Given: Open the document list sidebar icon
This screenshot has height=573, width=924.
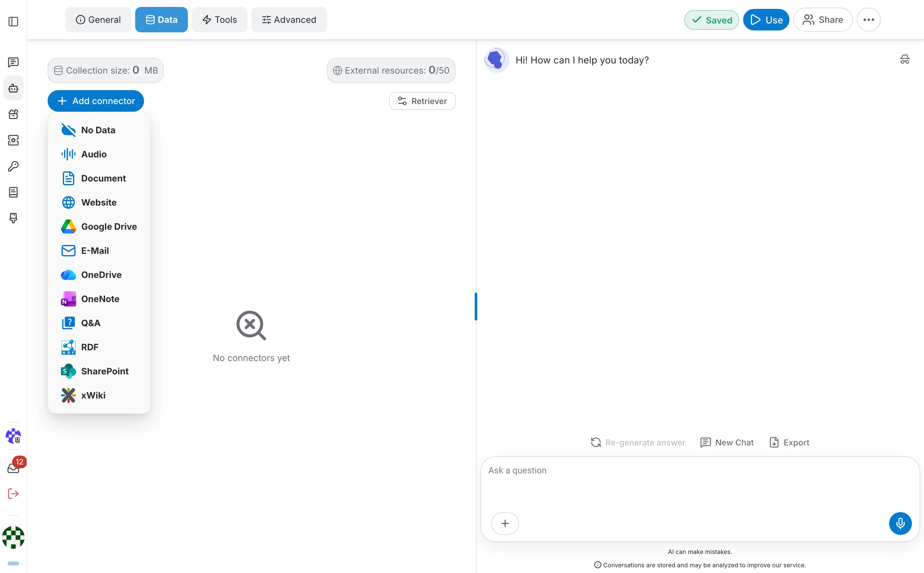Looking at the screenshot, I should (13, 192).
